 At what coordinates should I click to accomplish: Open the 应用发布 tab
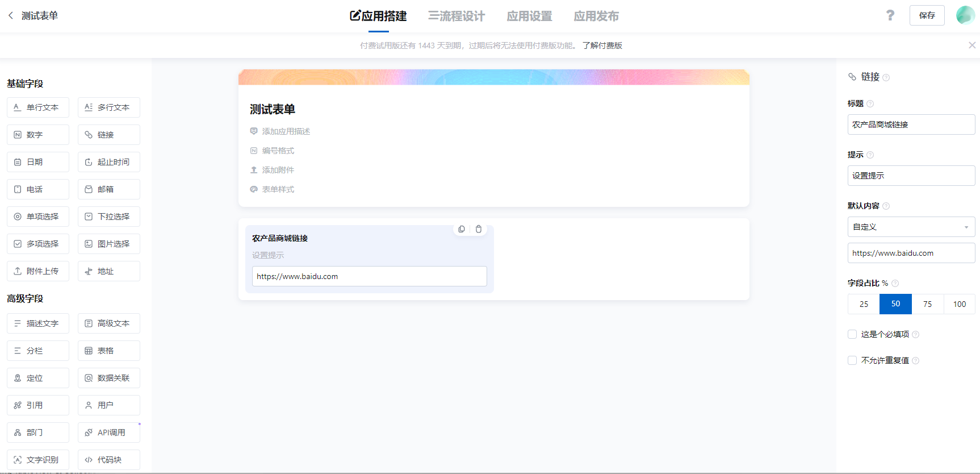point(596,16)
